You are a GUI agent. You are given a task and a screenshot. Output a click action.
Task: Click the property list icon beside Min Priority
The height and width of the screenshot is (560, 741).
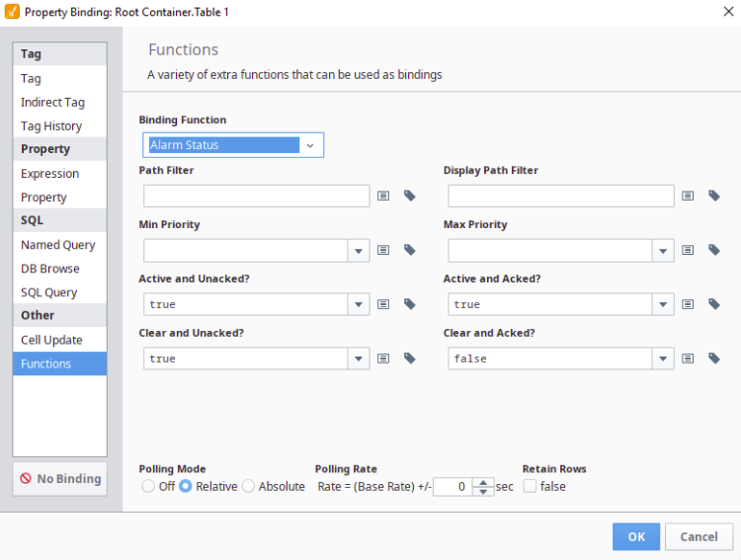[x=383, y=251]
